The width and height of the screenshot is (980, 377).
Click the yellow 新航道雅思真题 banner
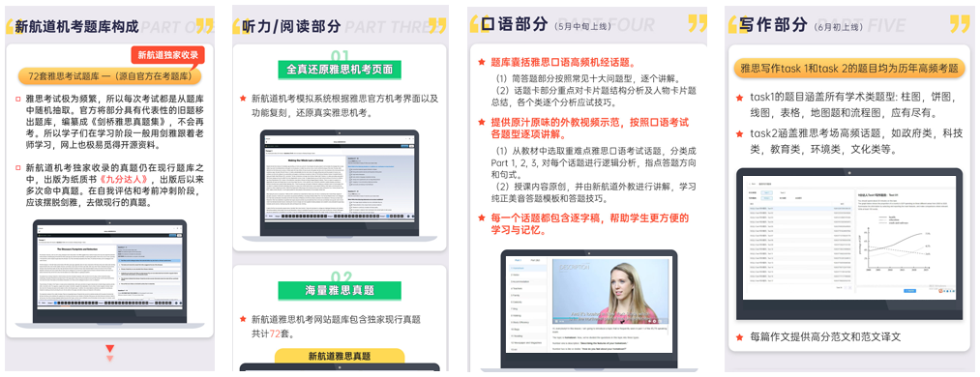340,356
